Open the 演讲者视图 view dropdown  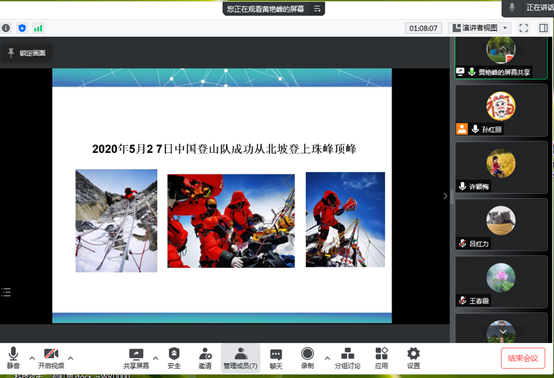coord(479,28)
